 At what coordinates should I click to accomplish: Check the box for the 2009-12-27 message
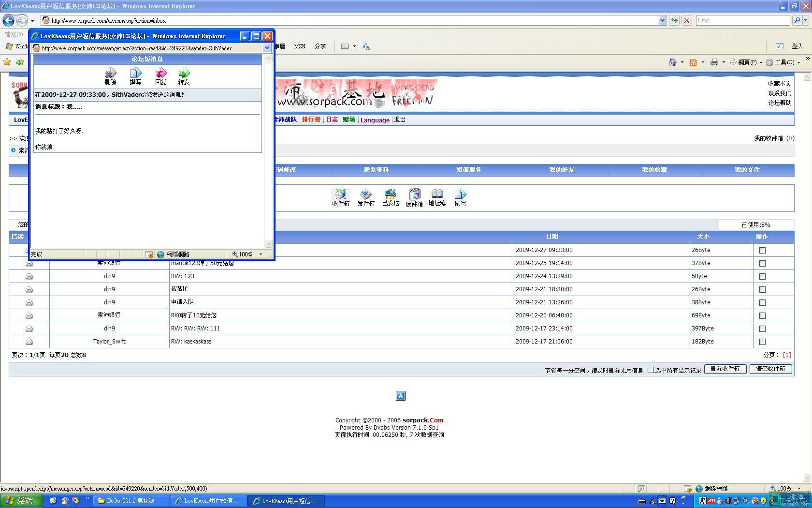tap(762, 250)
